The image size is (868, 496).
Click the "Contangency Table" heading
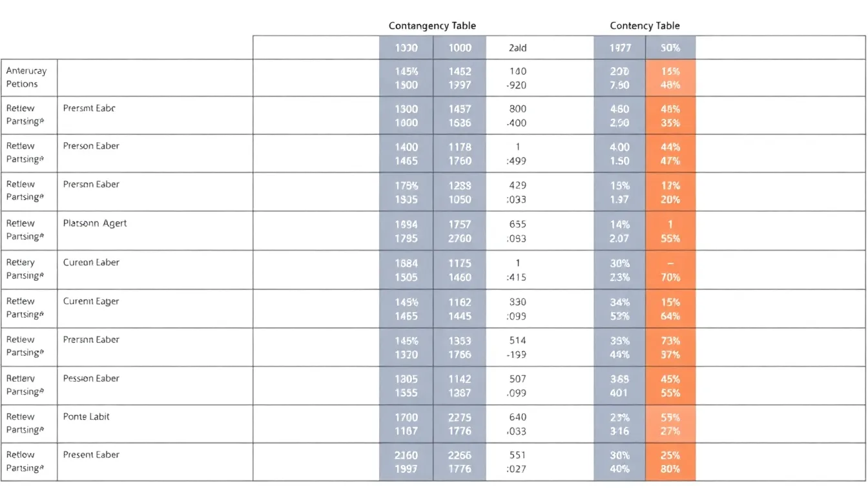click(432, 26)
